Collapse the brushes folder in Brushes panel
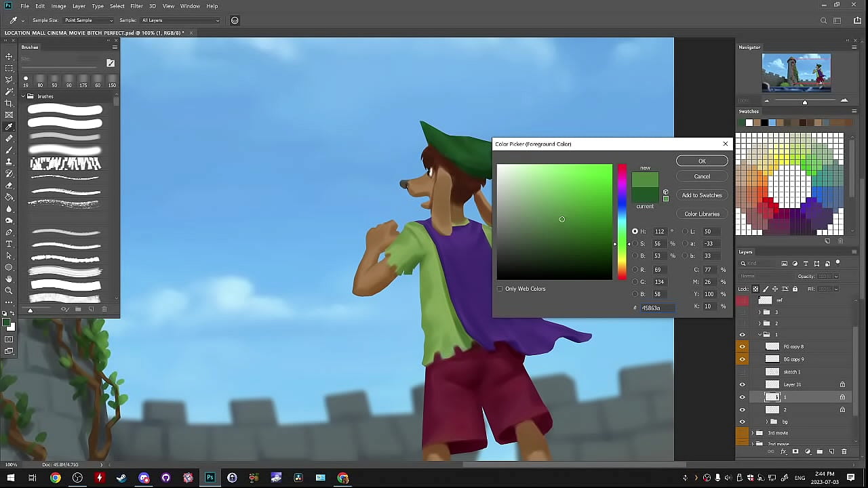This screenshot has width=868, height=488. tap(22, 96)
